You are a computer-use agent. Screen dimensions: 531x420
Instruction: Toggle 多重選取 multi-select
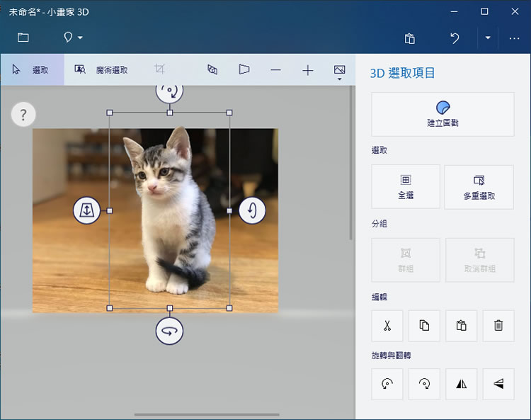479,187
